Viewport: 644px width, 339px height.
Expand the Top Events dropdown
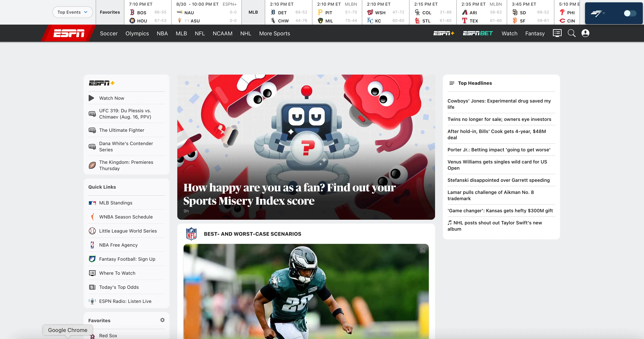72,12
